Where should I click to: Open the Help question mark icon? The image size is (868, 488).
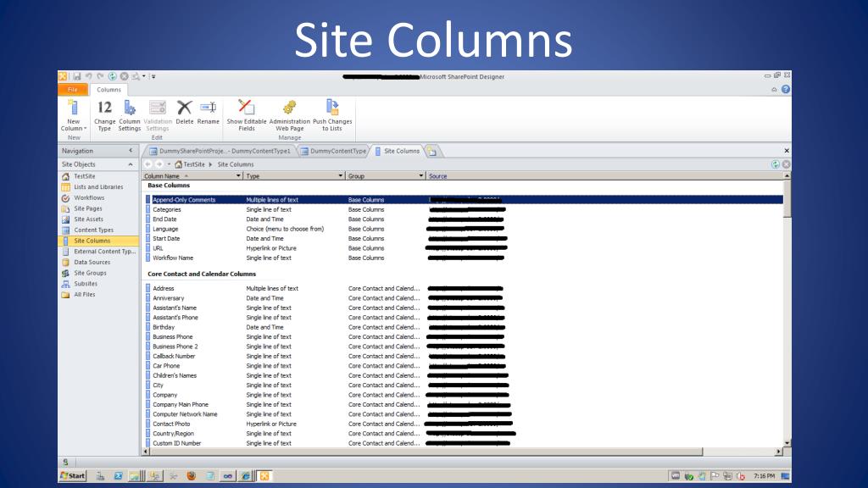(x=786, y=89)
